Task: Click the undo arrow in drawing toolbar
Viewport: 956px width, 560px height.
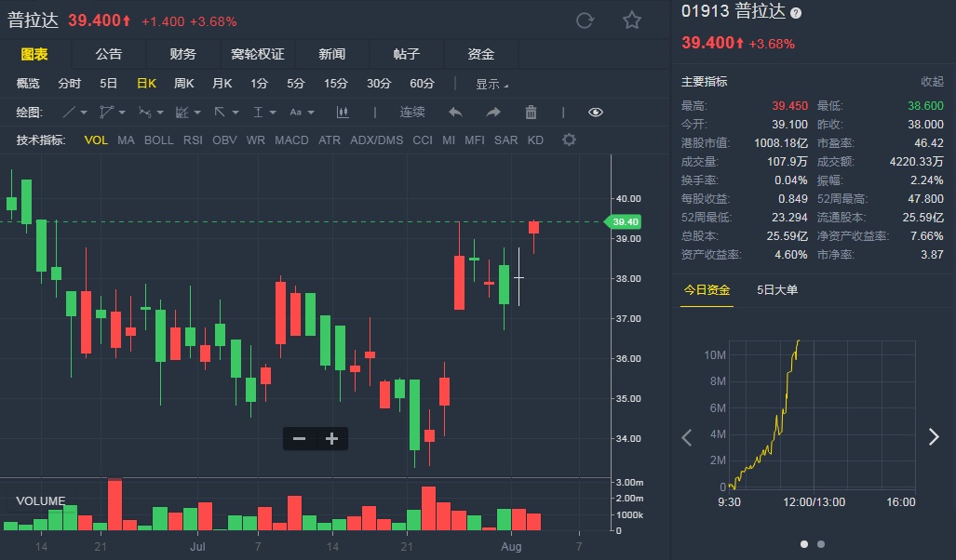Action: pyautogui.click(x=455, y=113)
